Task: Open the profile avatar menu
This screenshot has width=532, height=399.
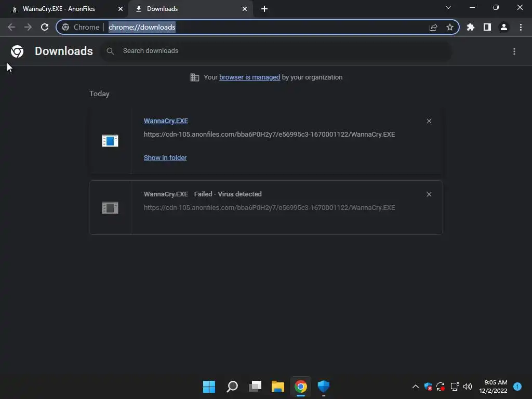Action: point(504,27)
